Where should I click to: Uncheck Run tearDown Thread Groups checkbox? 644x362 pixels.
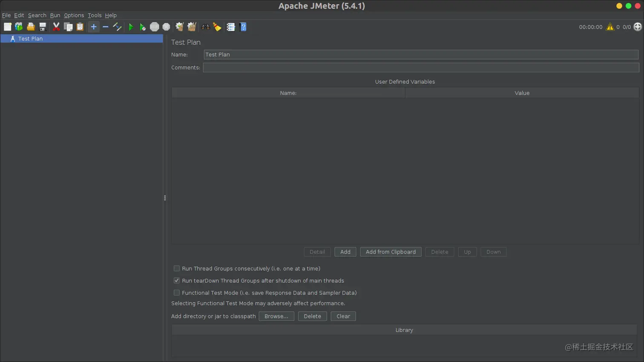[x=177, y=281]
